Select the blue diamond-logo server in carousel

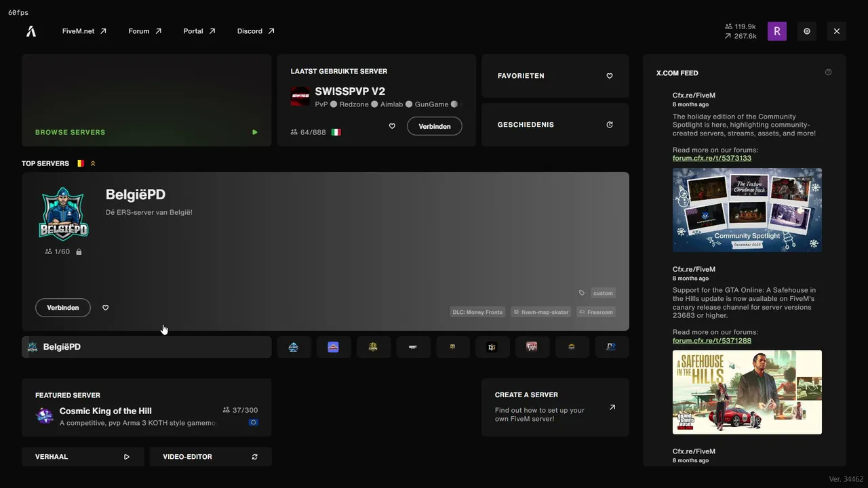pyautogui.click(x=294, y=347)
